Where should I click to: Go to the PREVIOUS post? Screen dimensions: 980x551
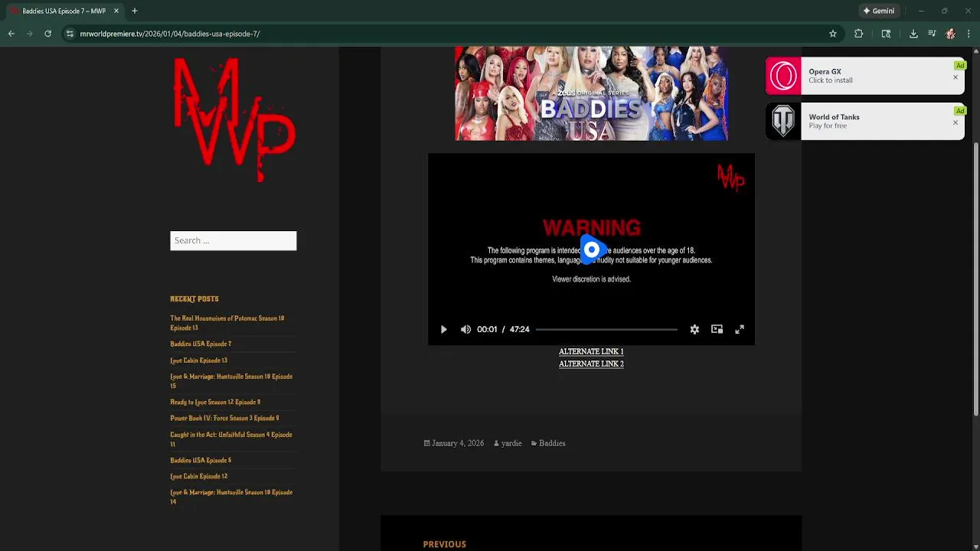444,544
